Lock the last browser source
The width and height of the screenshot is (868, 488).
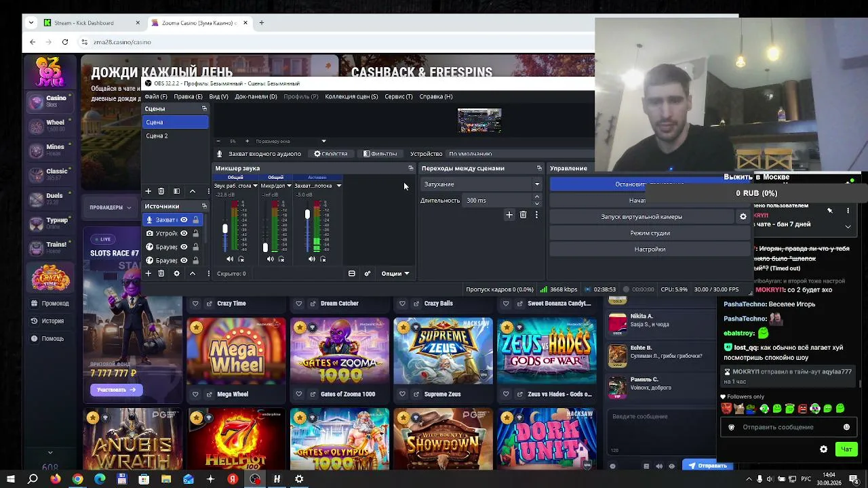point(195,260)
